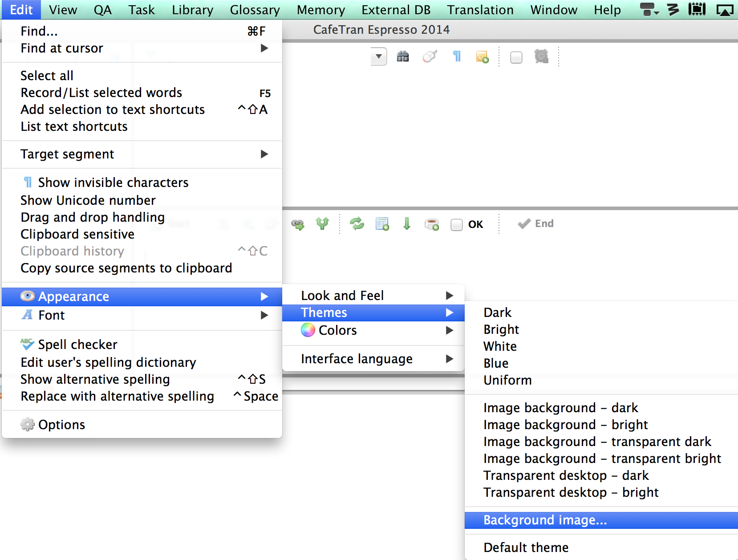This screenshot has width=738, height=560.
Task: Click the coffee cup with plus icon
Action: coord(432,224)
